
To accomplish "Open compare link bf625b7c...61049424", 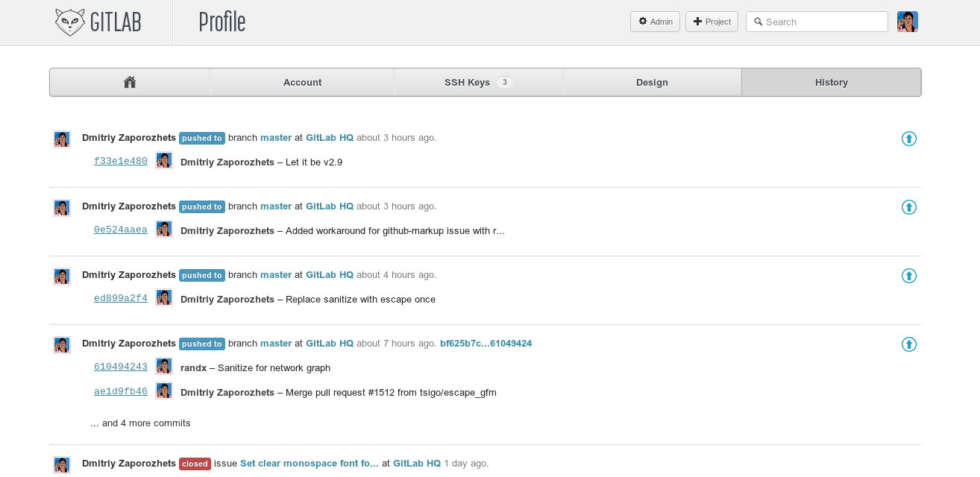I will [x=486, y=344].
